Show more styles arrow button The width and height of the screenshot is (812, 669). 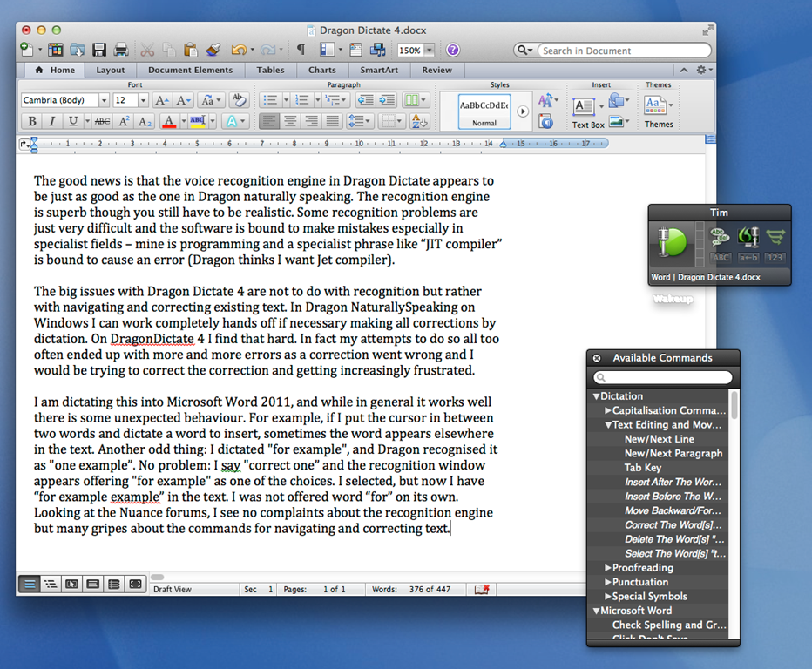click(x=523, y=111)
